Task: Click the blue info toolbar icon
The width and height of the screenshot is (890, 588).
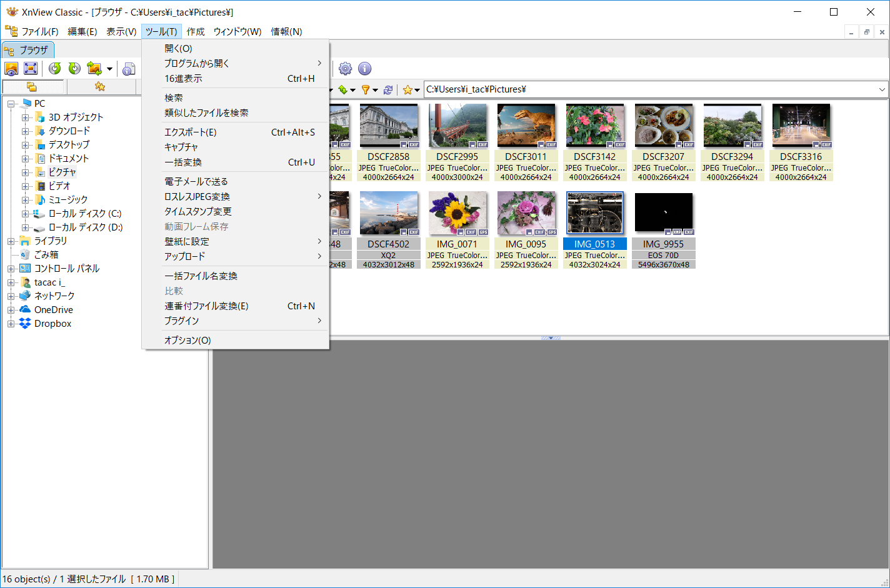Action: point(365,69)
